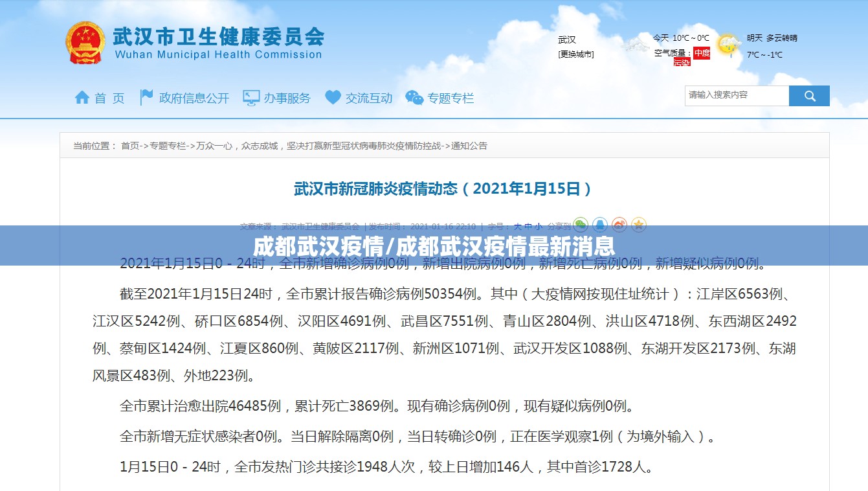This screenshot has width=868, height=491.
Task: Set font size to large (大)
Action: [518, 227]
